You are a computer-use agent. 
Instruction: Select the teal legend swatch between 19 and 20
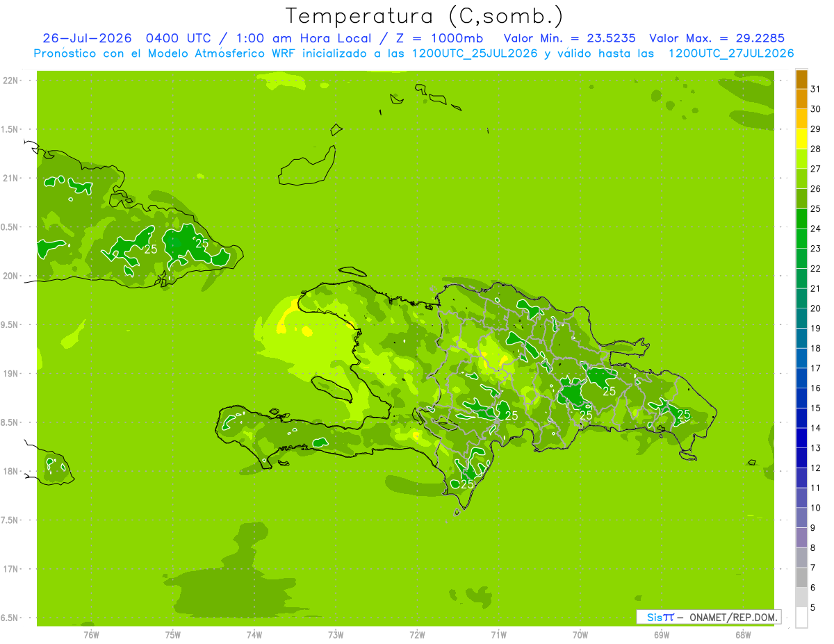(x=801, y=318)
